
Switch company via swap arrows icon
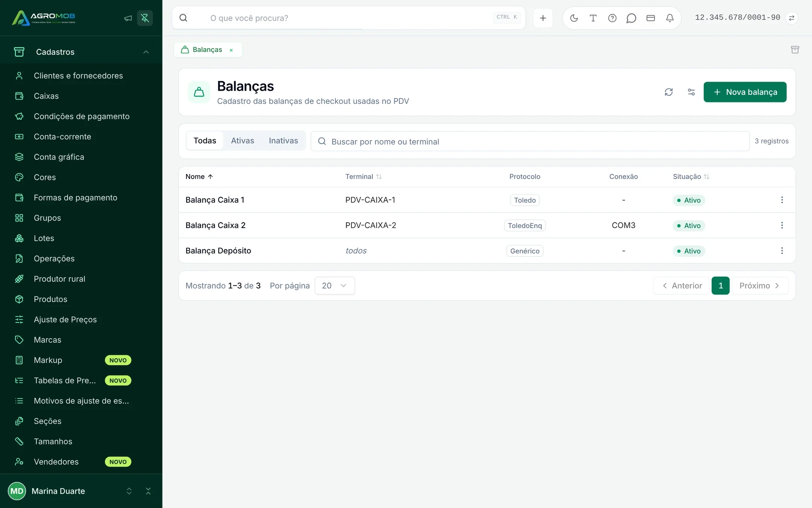click(x=791, y=18)
